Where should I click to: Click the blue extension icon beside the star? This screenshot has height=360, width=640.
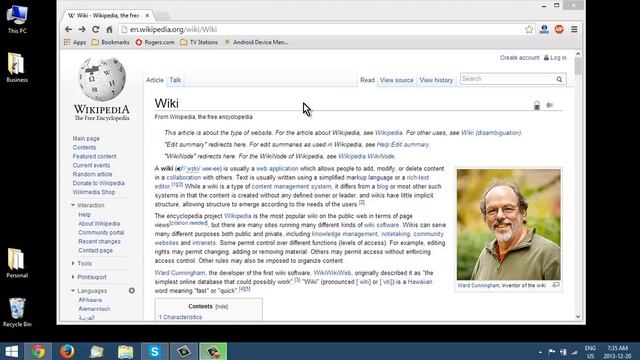(x=544, y=29)
